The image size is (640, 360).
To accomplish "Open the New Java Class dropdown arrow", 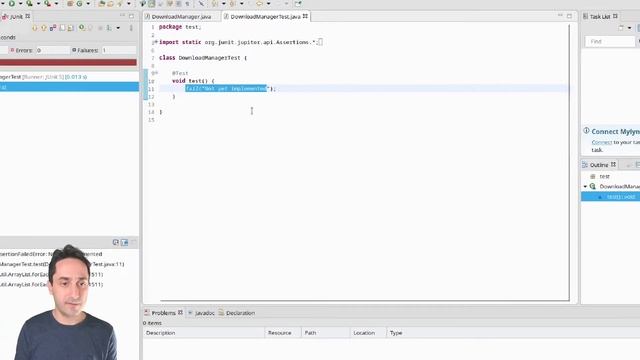I will click(88, 4).
